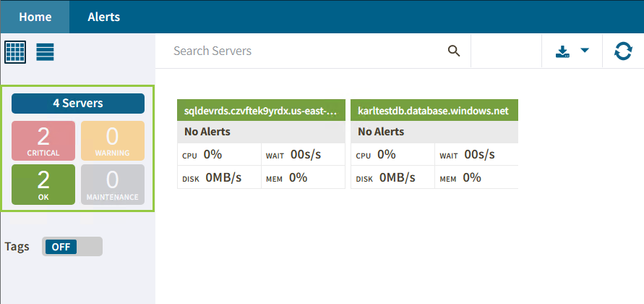Filter servers by OK status
The width and height of the screenshot is (644, 304).
pos(43,185)
